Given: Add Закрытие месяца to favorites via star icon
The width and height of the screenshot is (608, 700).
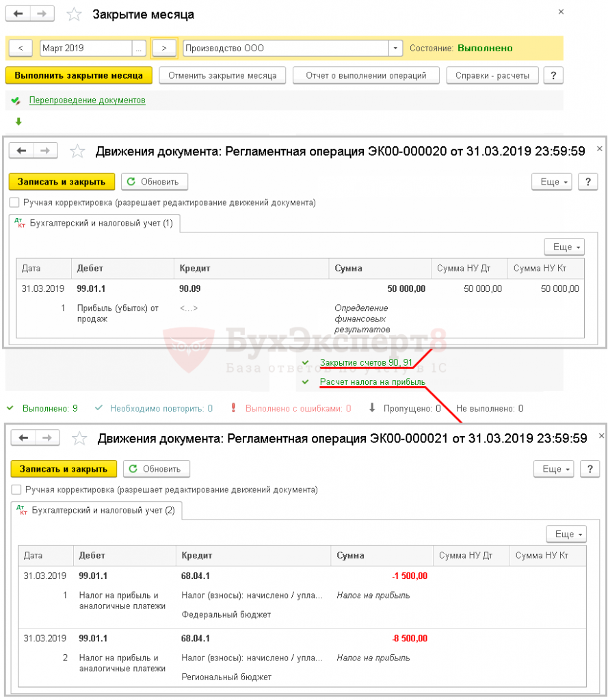Looking at the screenshot, I should [74, 12].
